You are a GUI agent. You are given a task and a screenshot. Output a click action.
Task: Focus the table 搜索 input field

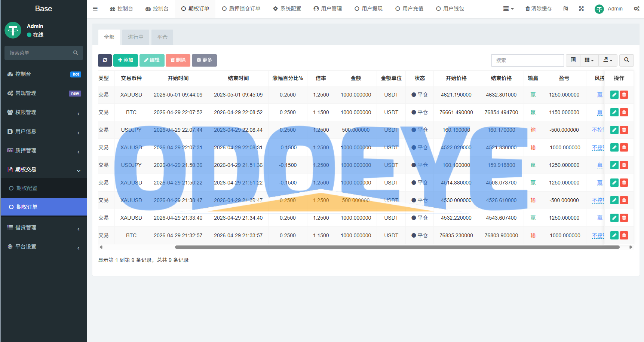click(x=527, y=60)
